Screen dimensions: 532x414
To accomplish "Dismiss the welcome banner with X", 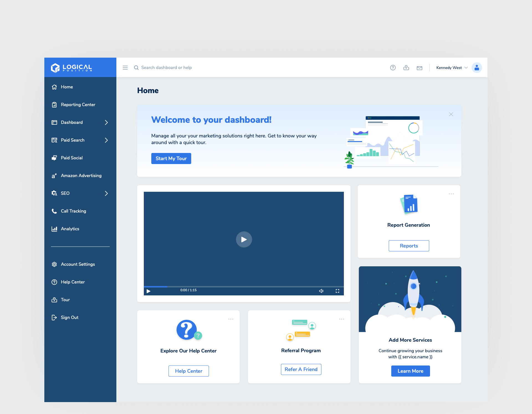I will (451, 114).
